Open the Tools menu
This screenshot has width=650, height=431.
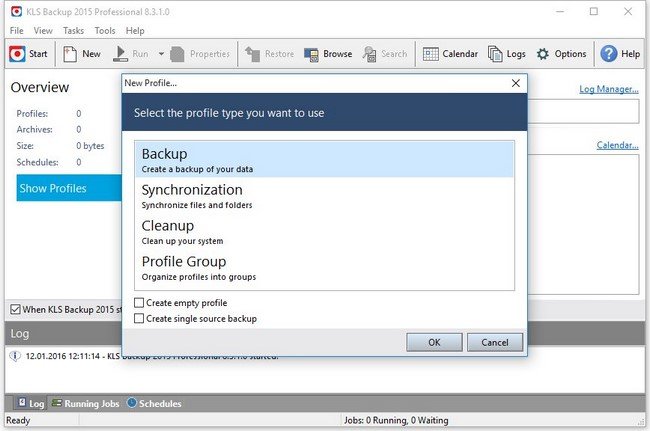105,31
